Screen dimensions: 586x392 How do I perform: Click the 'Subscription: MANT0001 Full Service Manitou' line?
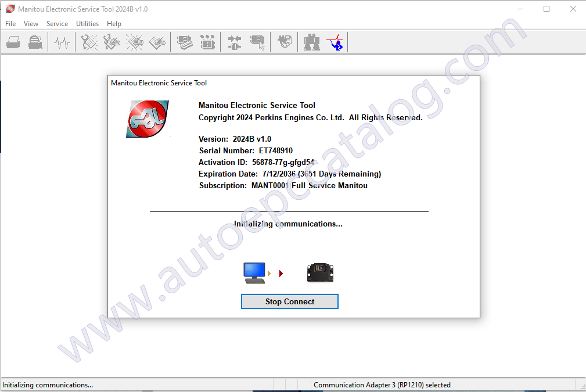(283, 185)
